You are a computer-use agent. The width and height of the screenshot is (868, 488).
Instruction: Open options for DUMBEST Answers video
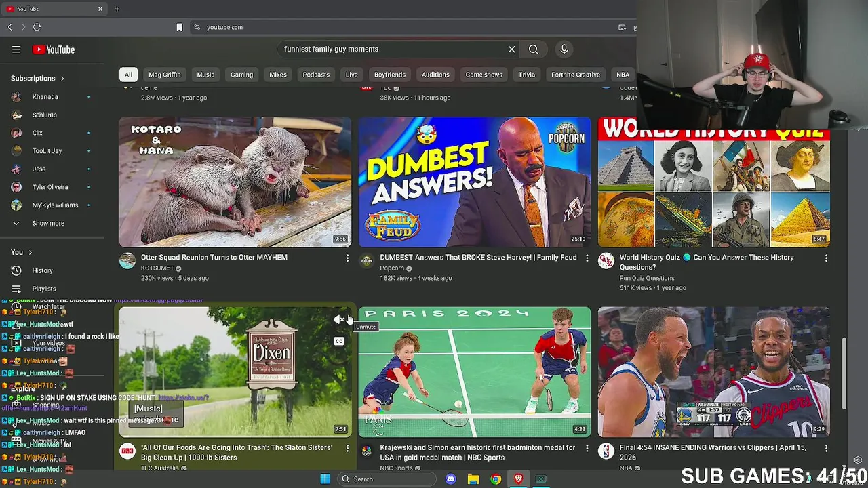[x=587, y=258]
